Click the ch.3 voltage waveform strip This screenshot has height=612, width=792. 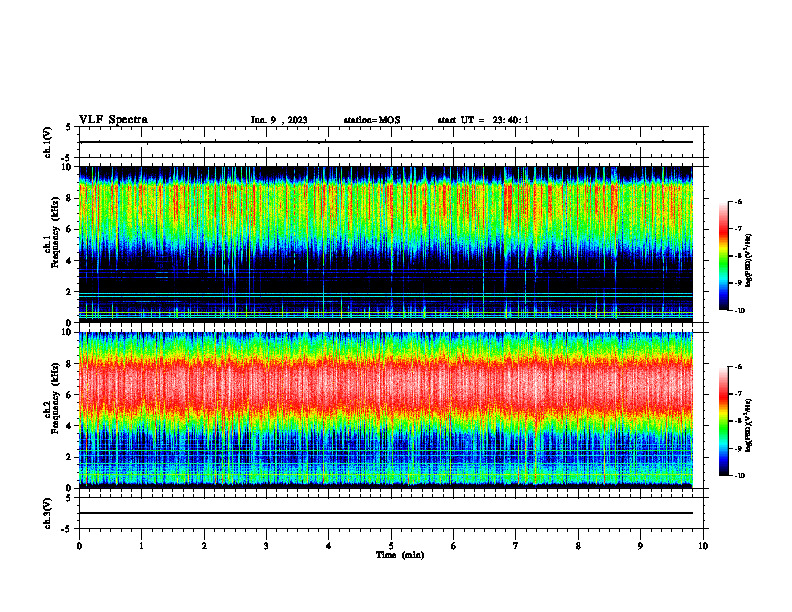tap(391, 513)
